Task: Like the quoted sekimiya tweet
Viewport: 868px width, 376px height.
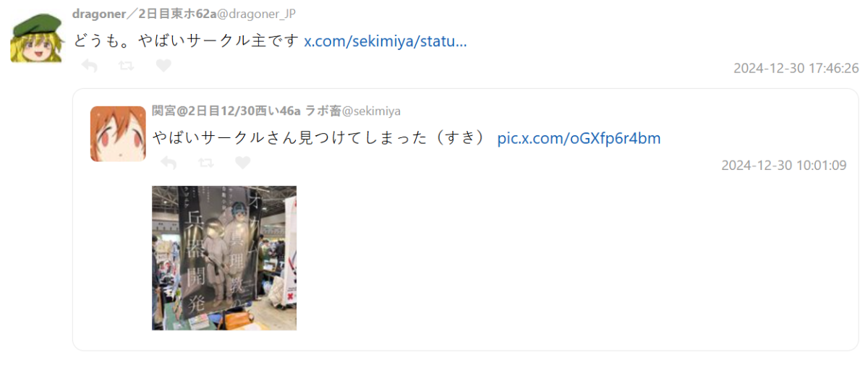Action: tap(243, 163)
